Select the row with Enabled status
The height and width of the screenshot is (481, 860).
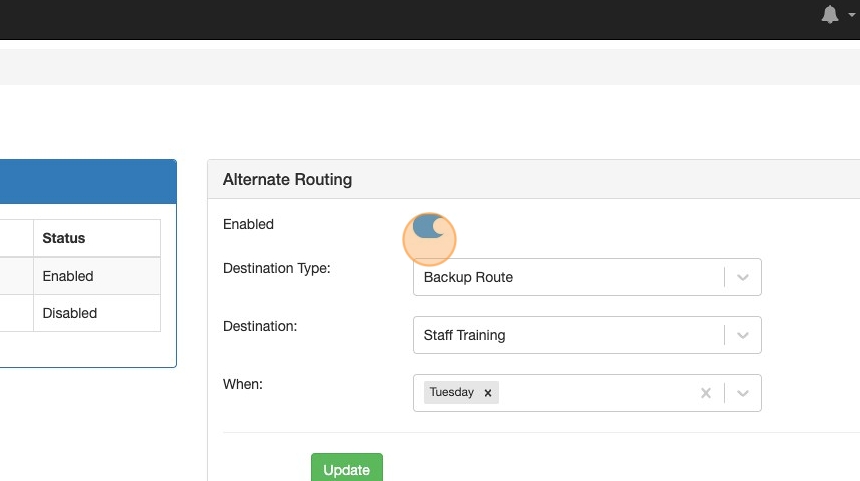tap(68, 276)
